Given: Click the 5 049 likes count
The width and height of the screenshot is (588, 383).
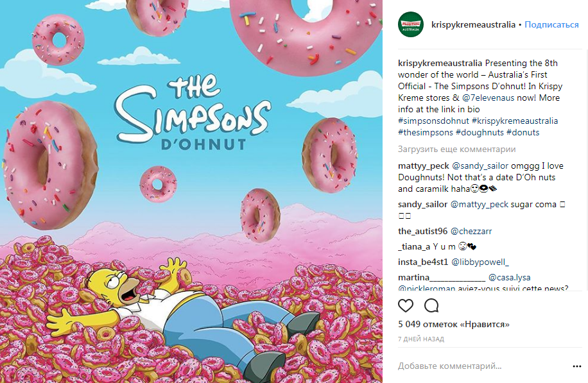Looking at the screenshot, I should pyautogui.click(x=453, y=325).
